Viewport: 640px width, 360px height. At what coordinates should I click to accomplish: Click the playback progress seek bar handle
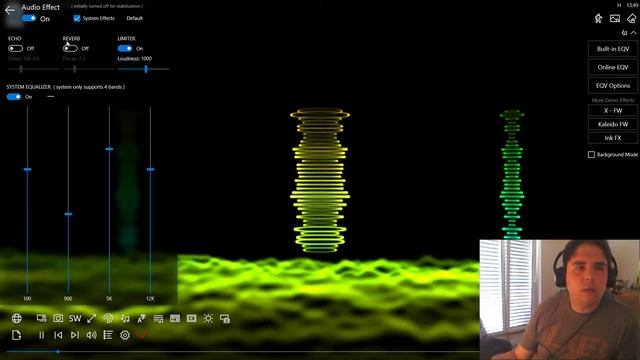(58, 351)
